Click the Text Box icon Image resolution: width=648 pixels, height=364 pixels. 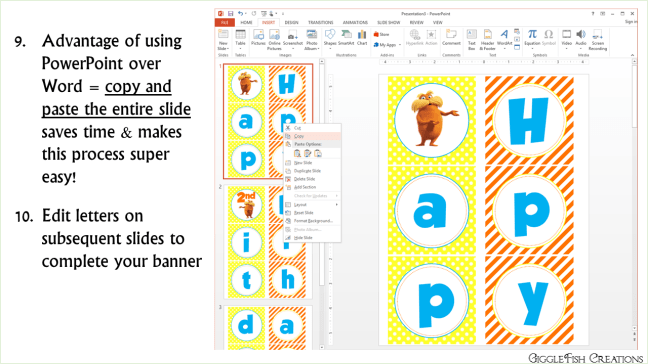pos(472,35)
